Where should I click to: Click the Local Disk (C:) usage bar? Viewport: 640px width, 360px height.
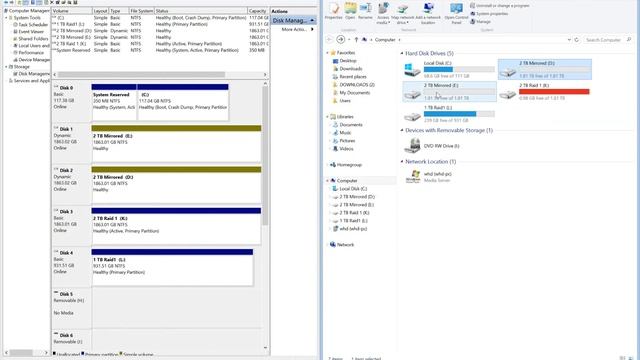pos(459,69)
